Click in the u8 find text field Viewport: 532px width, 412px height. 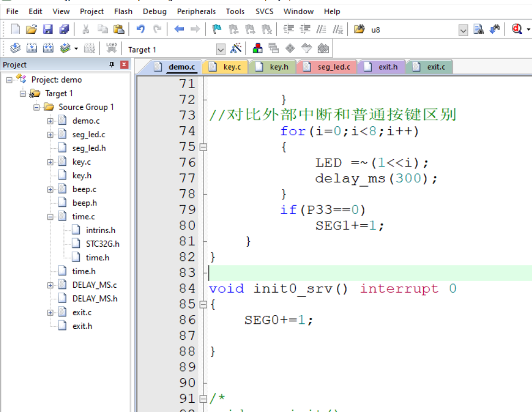point(412,30)
